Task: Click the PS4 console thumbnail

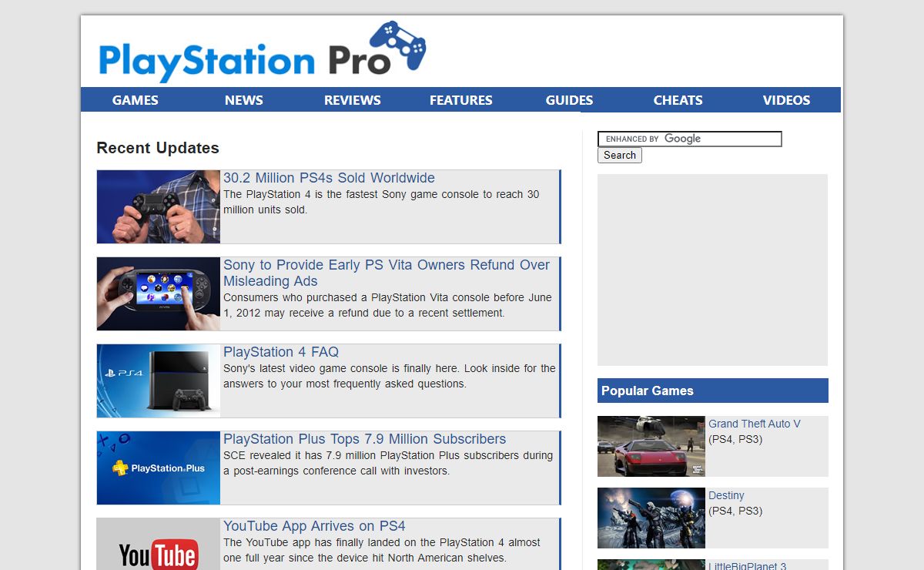Action: coord(159,381)
